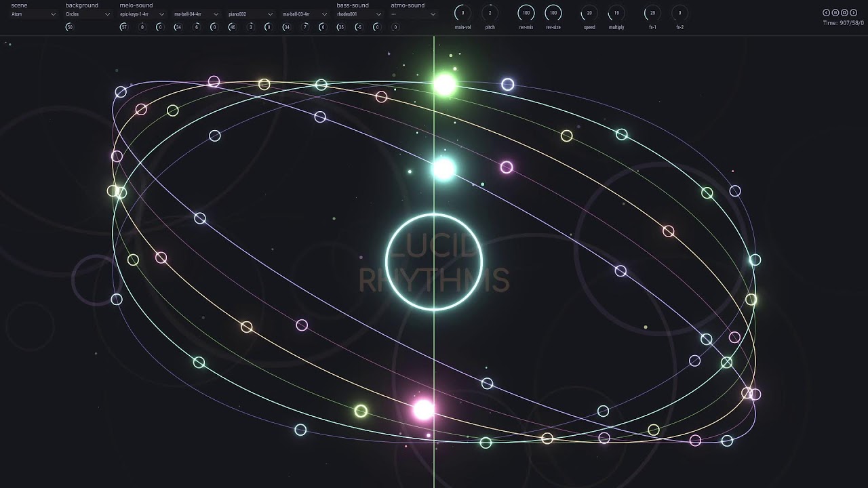Click the previous arrow icon above Time
This screenshot has height=488, width=868.
click(x=826, y=12)
